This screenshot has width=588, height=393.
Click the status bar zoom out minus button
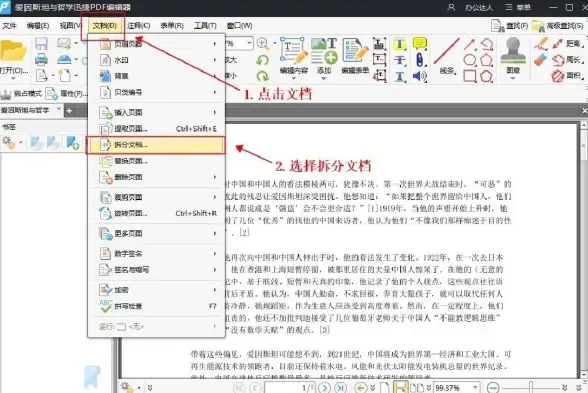coord(493,387)
